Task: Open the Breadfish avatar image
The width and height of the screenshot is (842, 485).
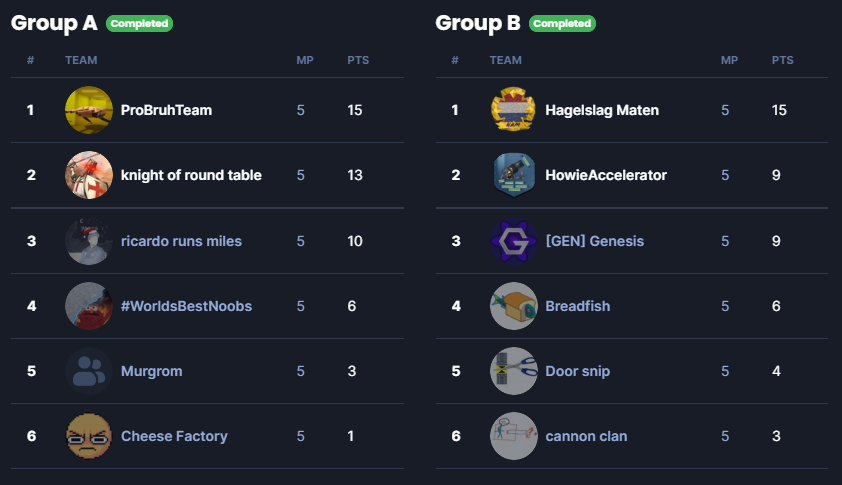Action: click(x=513, y=306)
